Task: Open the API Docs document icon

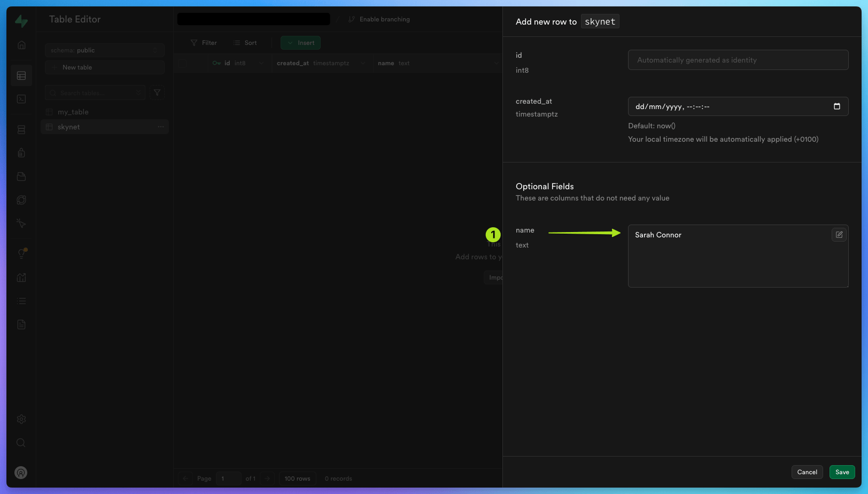Action: click(21, 325)
